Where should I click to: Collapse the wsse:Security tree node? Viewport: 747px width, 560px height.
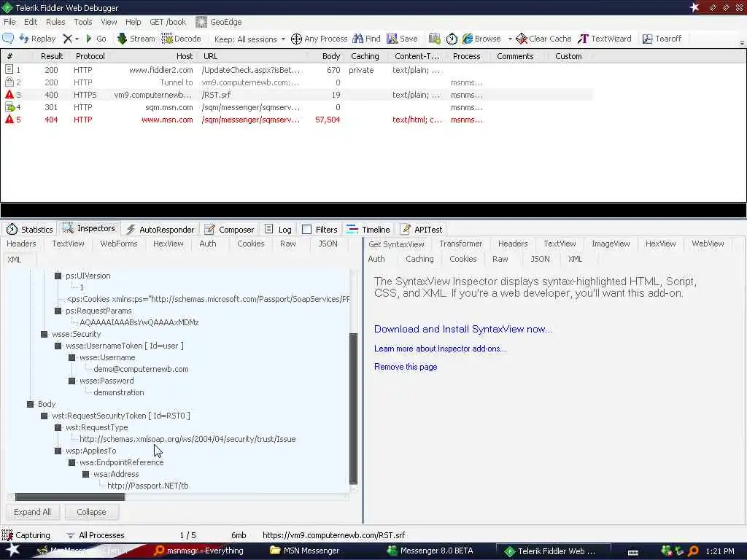(x=44, y=334)
